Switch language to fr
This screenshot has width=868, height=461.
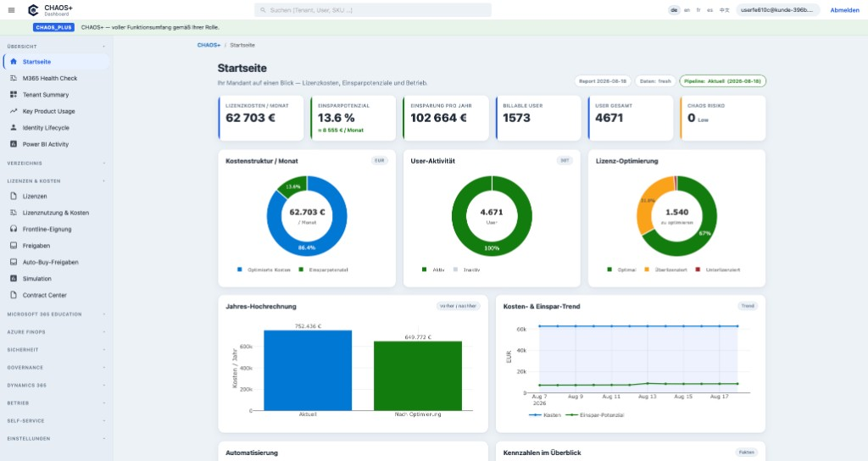[698, 10]
